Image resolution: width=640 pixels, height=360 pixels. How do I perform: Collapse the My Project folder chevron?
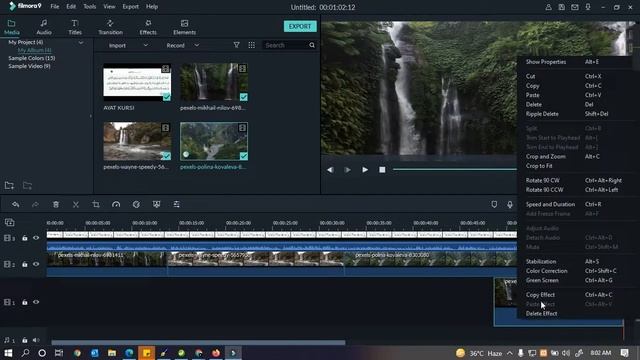pyautogui.click(x=81, y=42)
